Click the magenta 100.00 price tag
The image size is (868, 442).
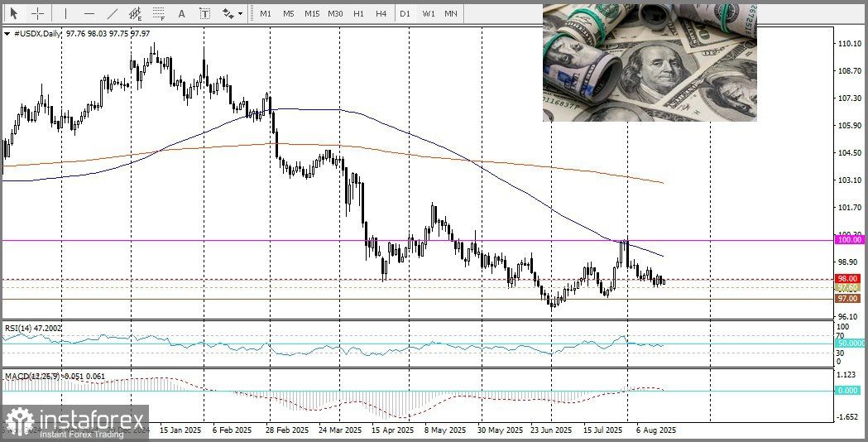848,240
